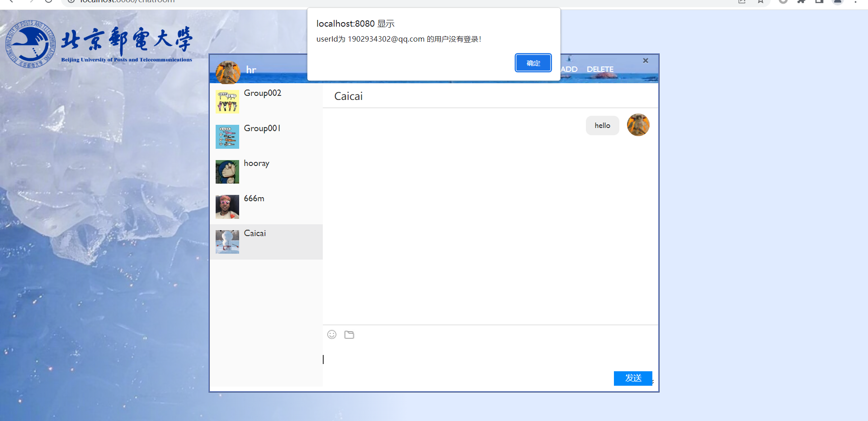Open the emoji picker smiley icon
This screenshot has width=868, height=421.
coord(332,335)
